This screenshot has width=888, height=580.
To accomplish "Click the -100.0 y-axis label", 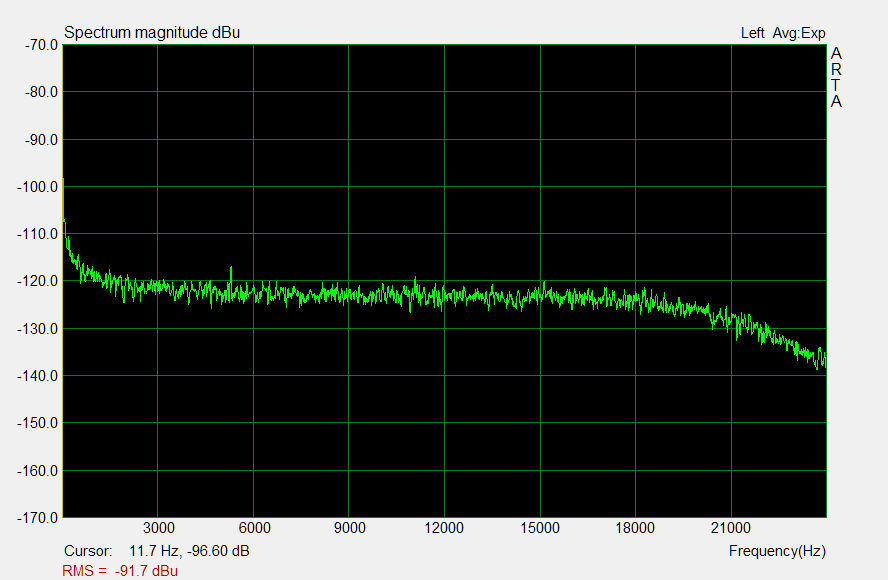I will [39, 187].
